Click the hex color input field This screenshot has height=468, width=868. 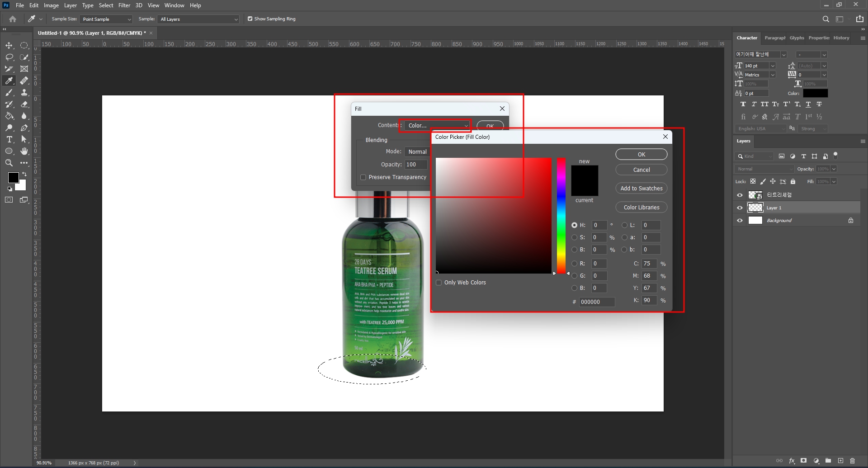click(x=597, y=302)
